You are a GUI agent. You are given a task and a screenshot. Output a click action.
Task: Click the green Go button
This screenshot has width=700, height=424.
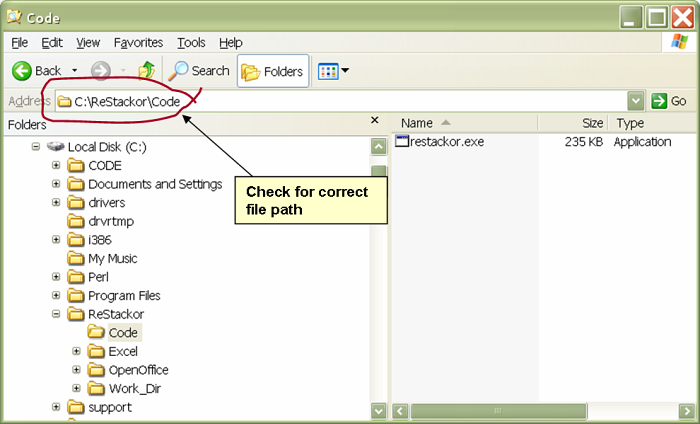pos(669,101)
